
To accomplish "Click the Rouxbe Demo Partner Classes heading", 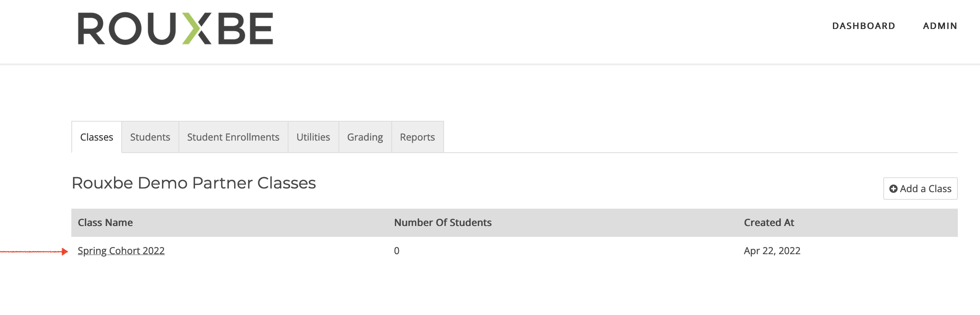I will click(194, 183).
